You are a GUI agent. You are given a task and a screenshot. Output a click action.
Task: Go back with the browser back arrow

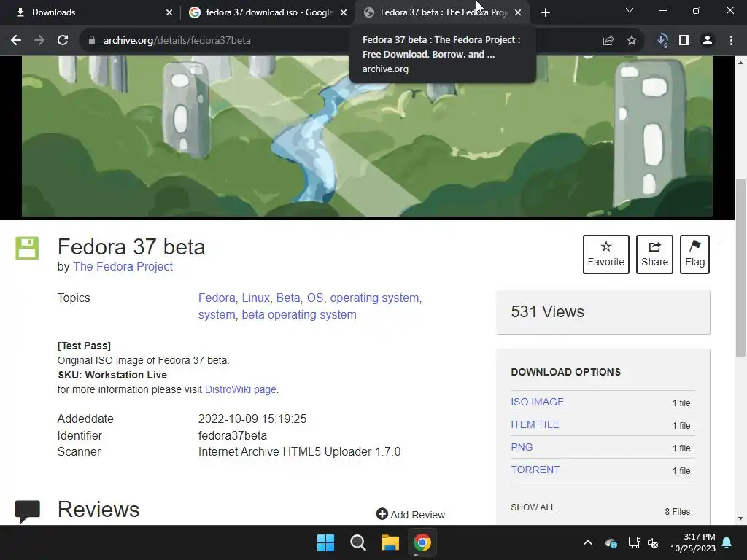click(x=16, y=41)
